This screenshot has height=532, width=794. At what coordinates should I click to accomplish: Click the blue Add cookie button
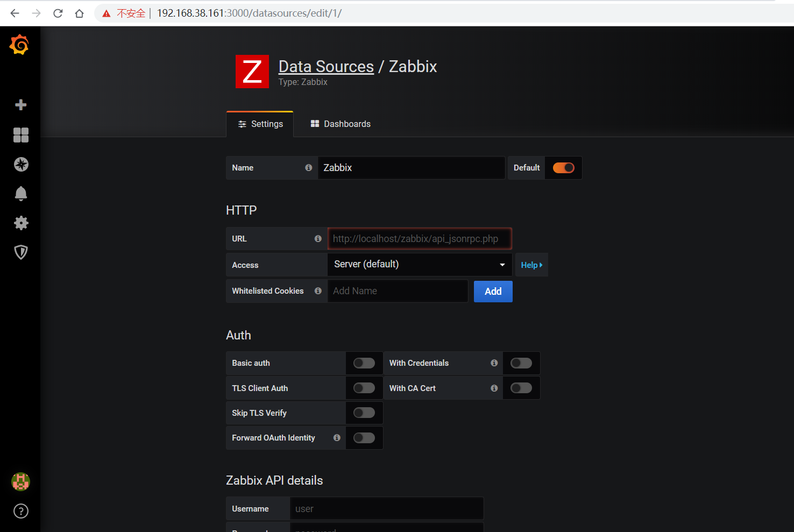point(493,292)
